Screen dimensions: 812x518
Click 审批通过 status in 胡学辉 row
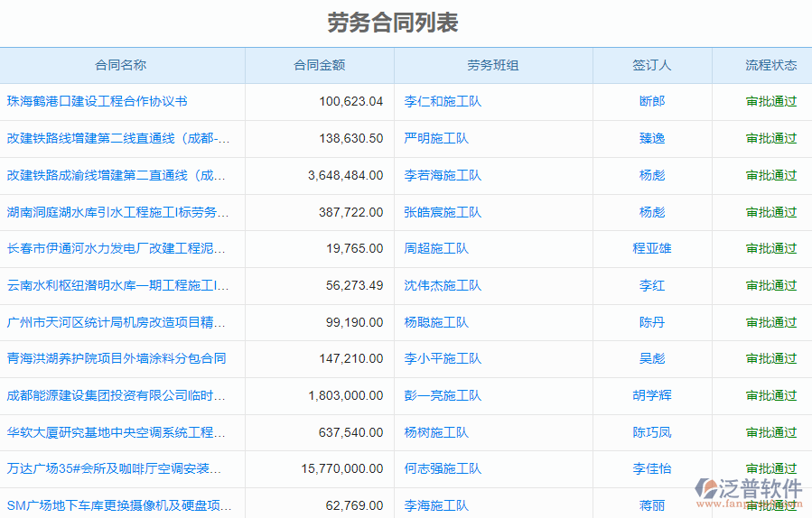coord(771,396)
